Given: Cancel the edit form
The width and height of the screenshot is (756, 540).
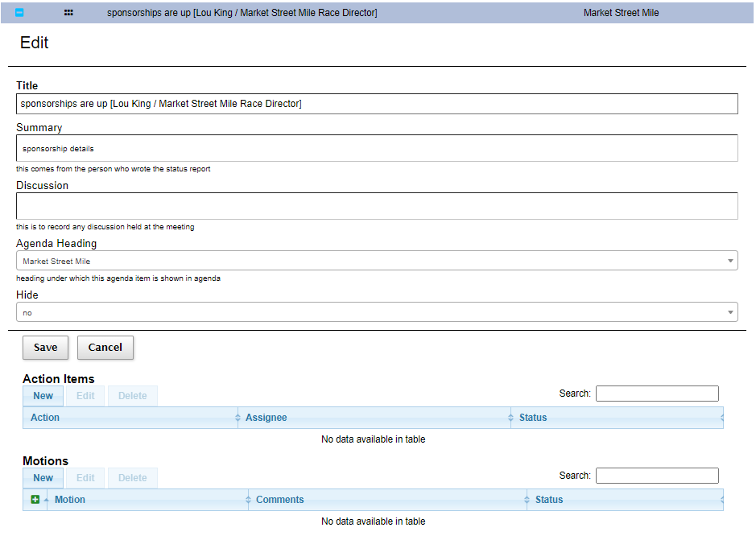Looking at the screenshot, I should coord(105,348).
